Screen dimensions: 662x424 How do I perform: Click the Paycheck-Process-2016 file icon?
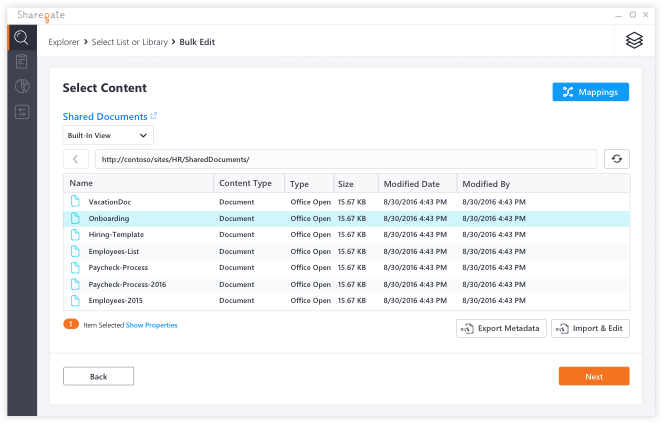(x=75, y=284)
